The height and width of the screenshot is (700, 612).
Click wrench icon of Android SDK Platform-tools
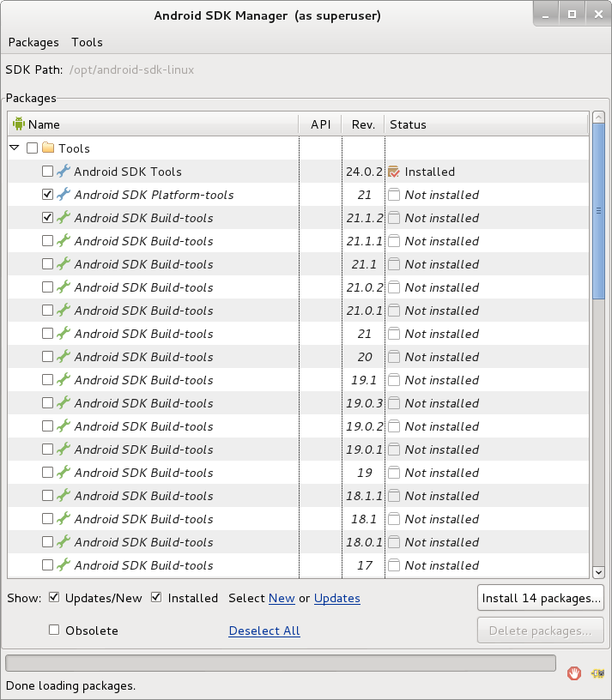pyautogui.click(x=64, y=194)
